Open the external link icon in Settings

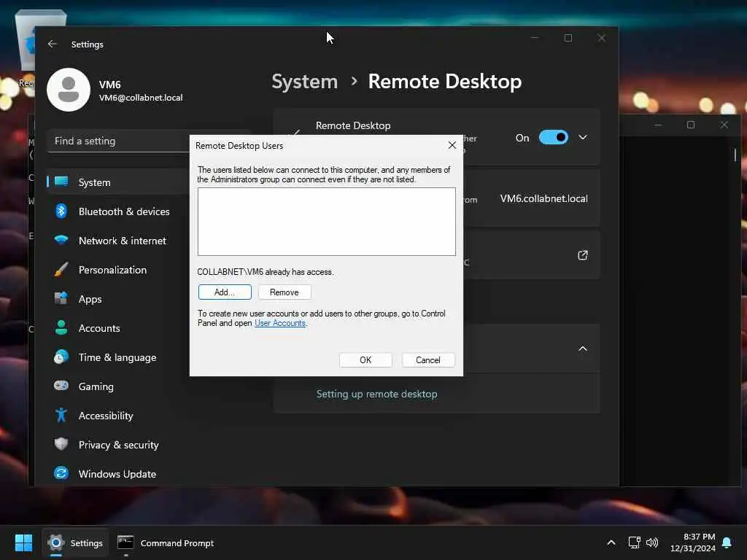[x=583, y=255]
